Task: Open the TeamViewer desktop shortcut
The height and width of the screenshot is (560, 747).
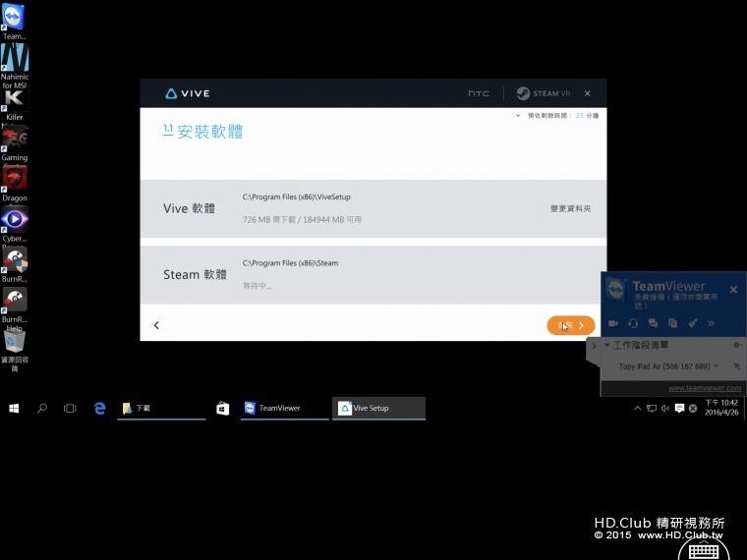Action: (x=14, y=19)
